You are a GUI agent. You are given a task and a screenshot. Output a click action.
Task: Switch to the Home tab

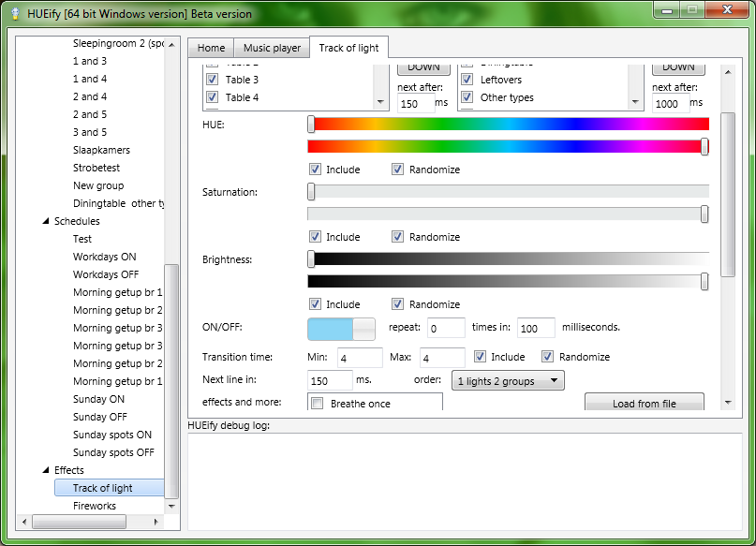(211, 48)
